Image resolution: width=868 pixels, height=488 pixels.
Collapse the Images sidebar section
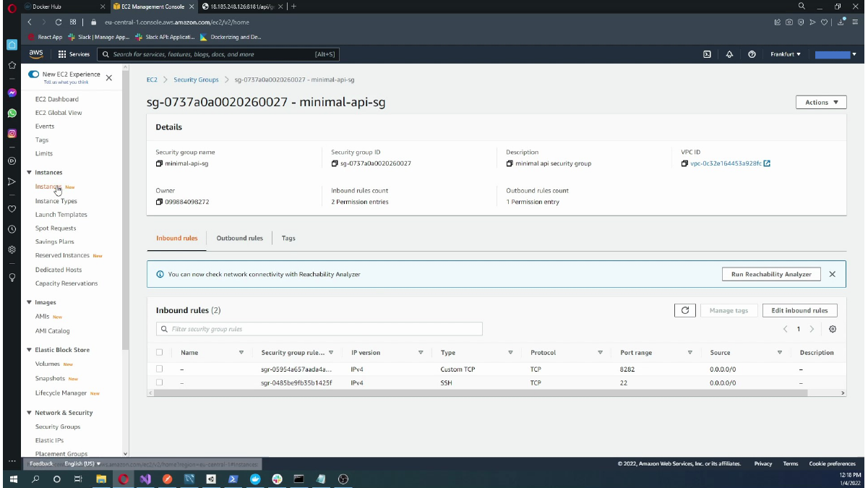(x=29, y=302)
